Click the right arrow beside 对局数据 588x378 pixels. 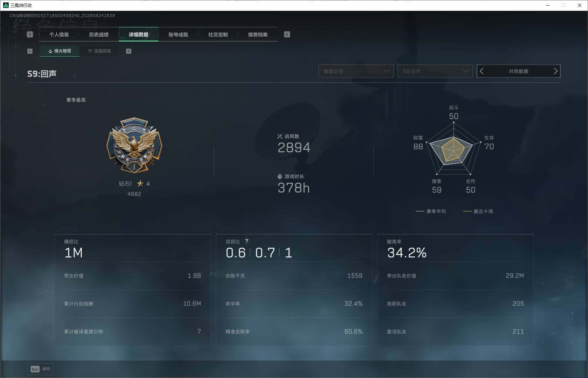point(555,71)
